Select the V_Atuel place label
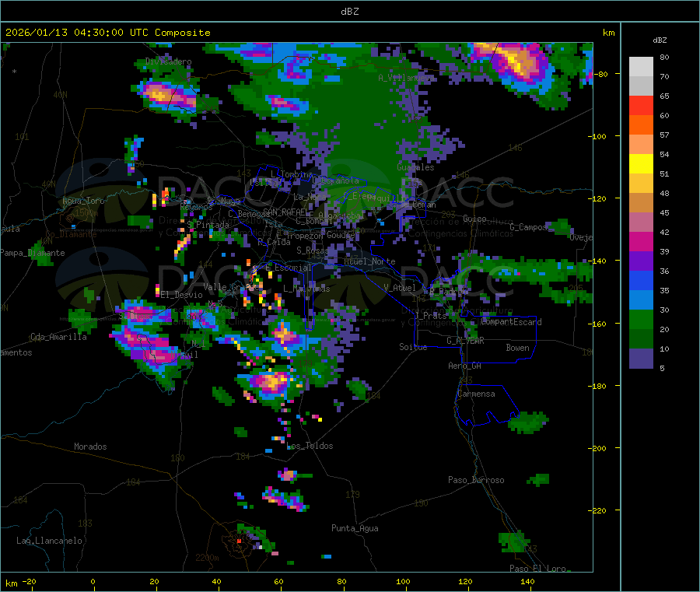Screen dimensions: 700x592 click(x=400, y=288)
